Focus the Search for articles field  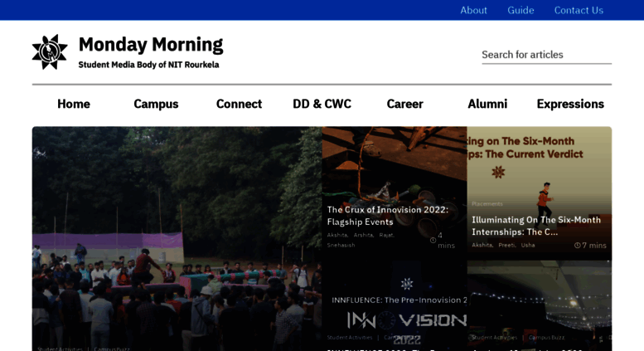(546, 55)
